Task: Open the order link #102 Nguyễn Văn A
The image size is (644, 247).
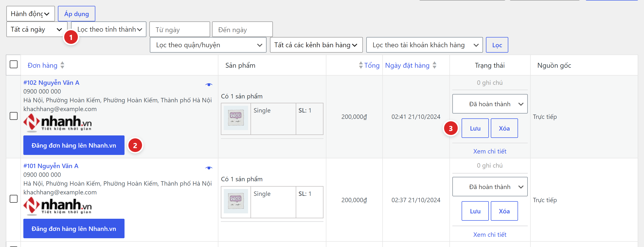Action: point(51,83)
